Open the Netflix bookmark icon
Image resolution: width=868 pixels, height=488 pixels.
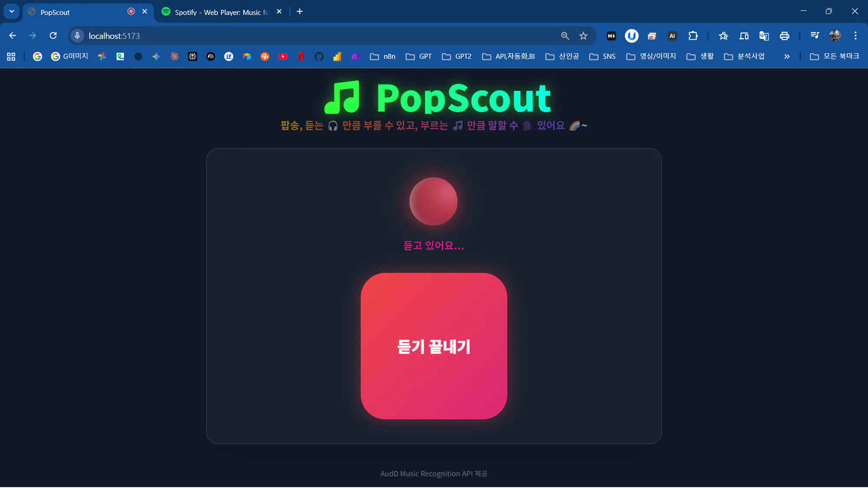(x=301, y=56)
